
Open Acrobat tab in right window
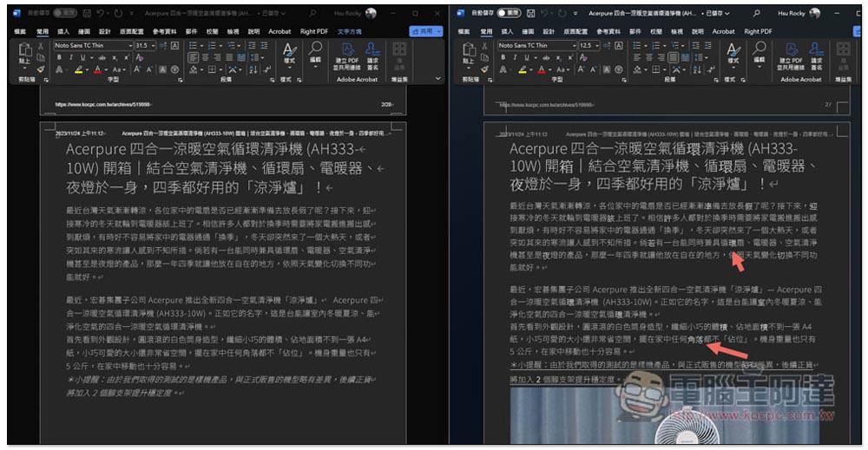724,31
